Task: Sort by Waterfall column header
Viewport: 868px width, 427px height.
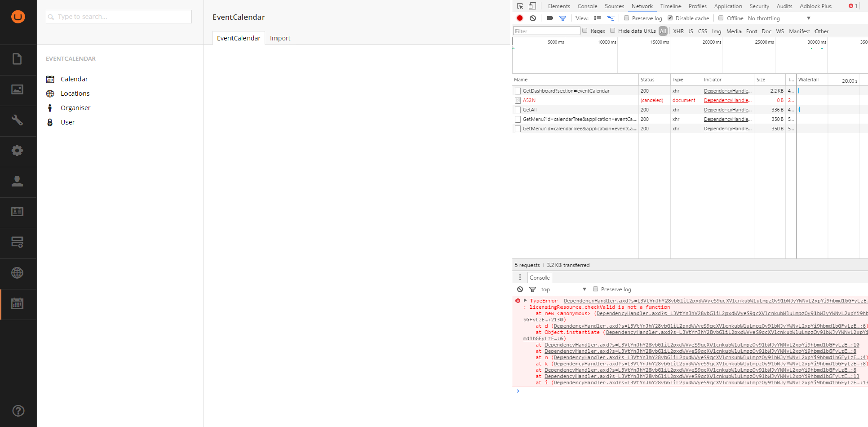Action: [x=808, y=80]
